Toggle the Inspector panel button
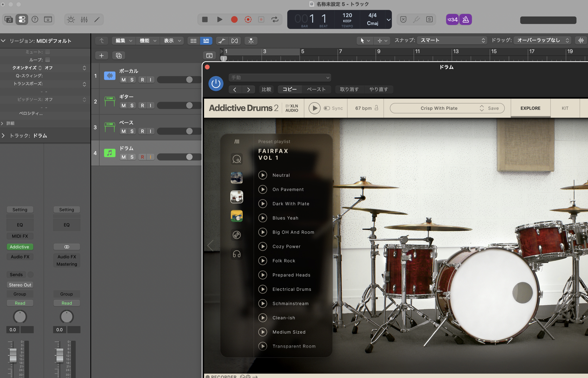Image resolution: width=588 pixels, height=378 pixels. point(22,20)
